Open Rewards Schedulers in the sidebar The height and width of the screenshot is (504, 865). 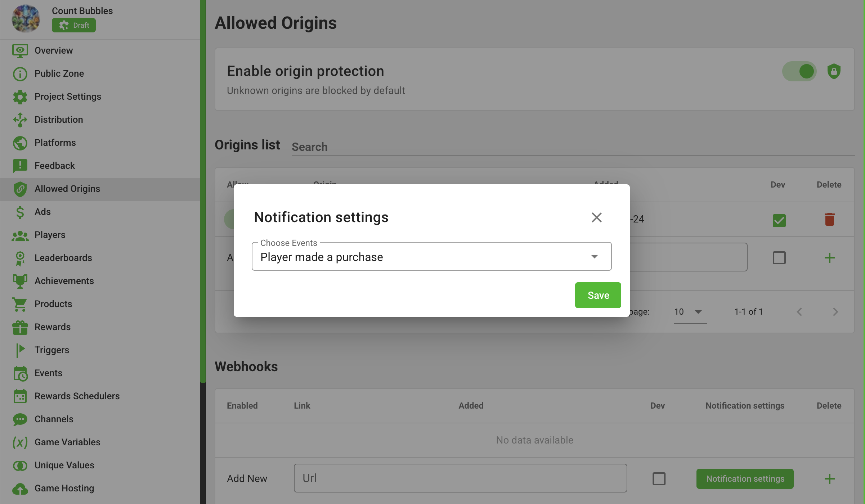(x=100, y=396)
